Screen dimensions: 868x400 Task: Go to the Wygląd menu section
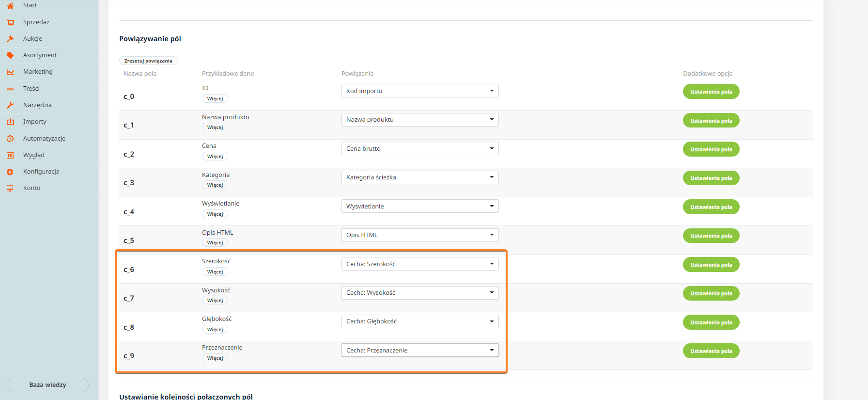coord(33,155)
